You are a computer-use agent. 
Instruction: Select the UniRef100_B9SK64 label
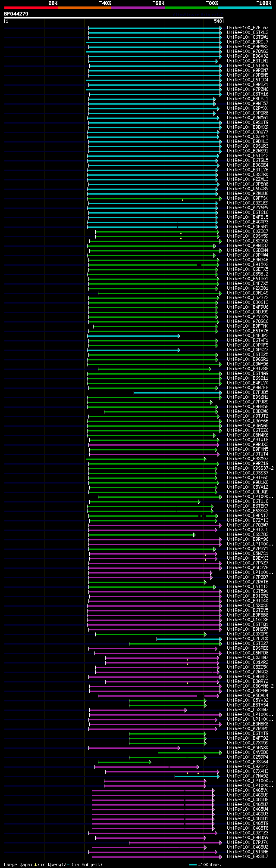click(x=248, y=762)
